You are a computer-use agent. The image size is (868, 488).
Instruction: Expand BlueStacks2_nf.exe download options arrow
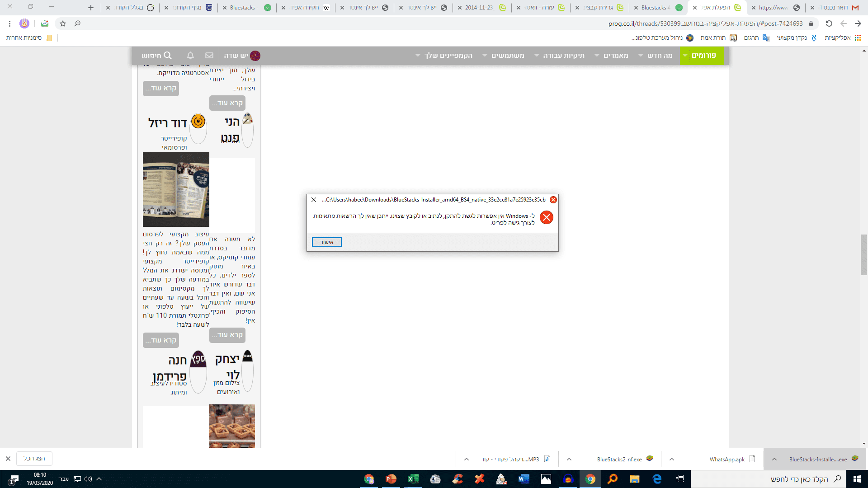(569, 459)
